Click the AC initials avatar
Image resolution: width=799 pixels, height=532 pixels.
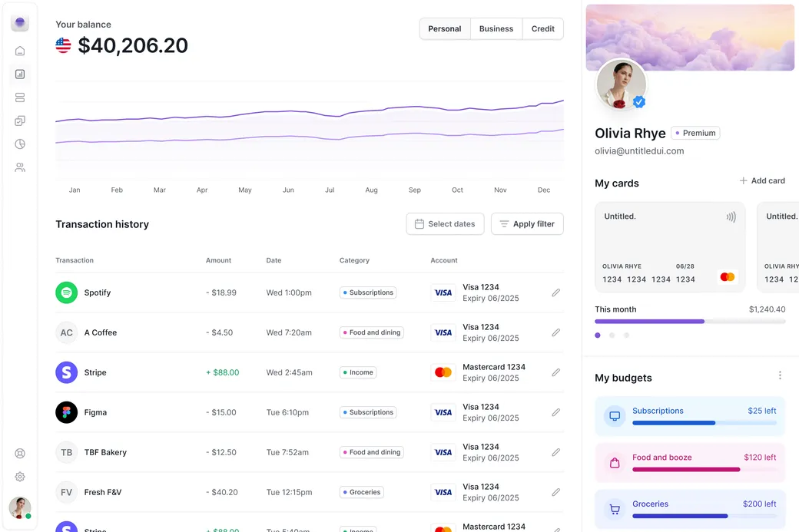[x=66, y=332]
